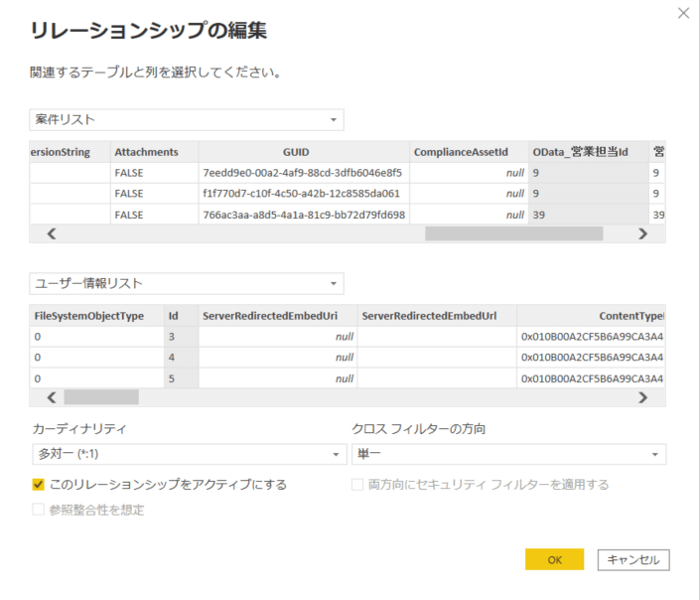Screen dimensions: 700x600
Task: Click FALSE in the 766ac3aa GUID row
Action: point(155,215)
